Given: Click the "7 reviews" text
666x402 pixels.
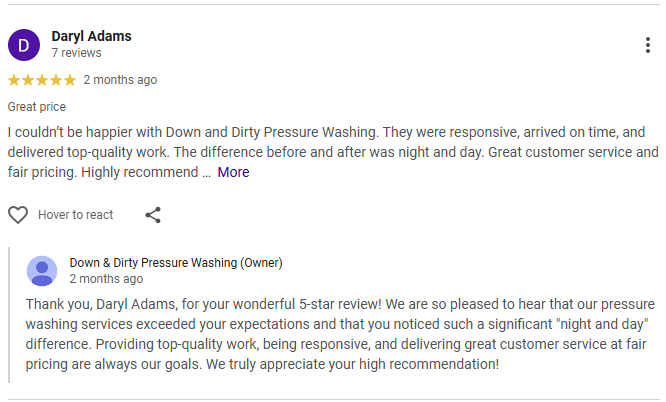Looking at the screenshot, I should pos(76,53).
